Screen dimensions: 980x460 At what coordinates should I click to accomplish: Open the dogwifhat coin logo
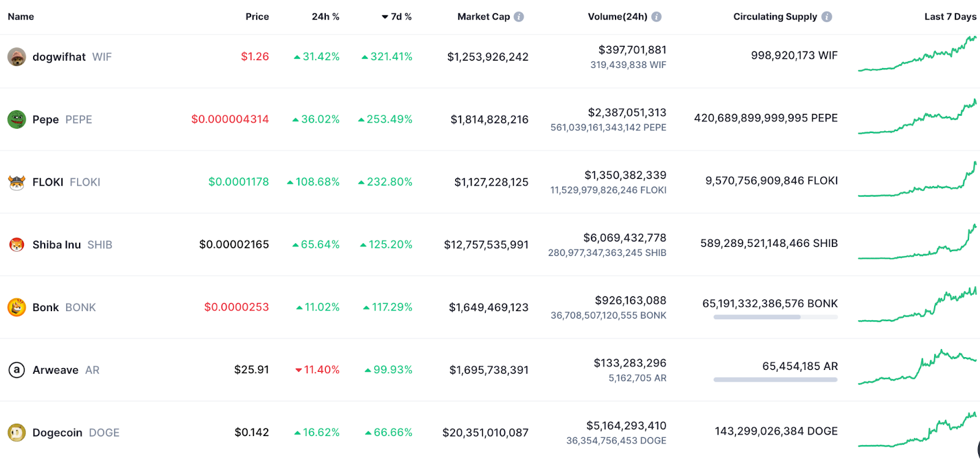click(17, 57)
